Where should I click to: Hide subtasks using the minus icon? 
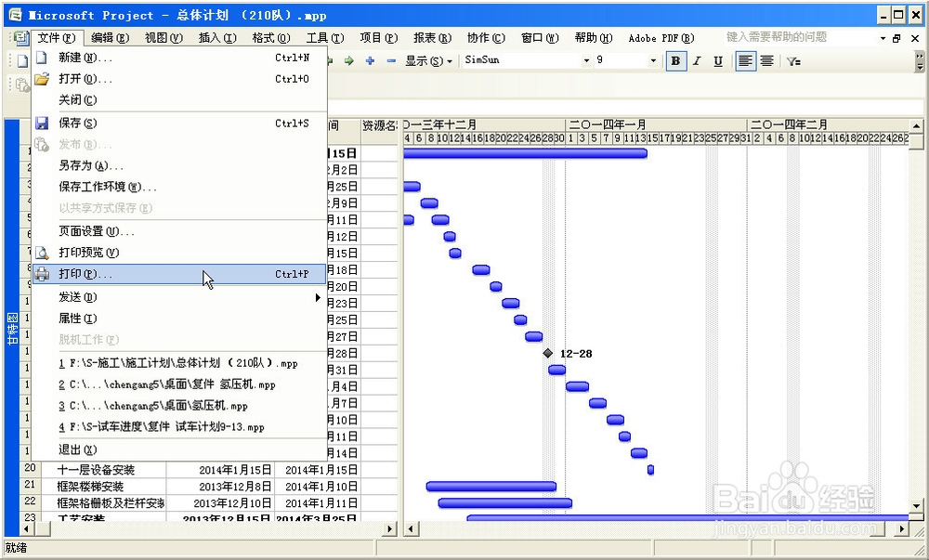(x=390, y=61)
